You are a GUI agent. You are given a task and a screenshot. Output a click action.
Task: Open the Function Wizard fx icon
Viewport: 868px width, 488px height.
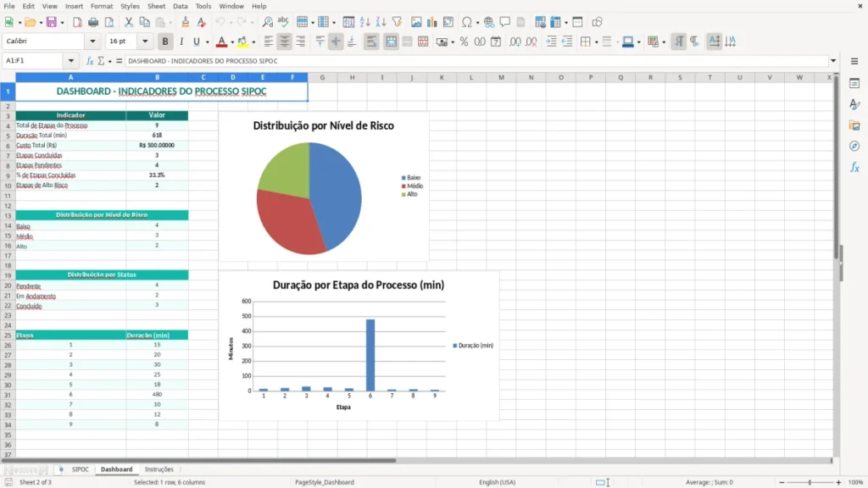[x=90, y=61]
